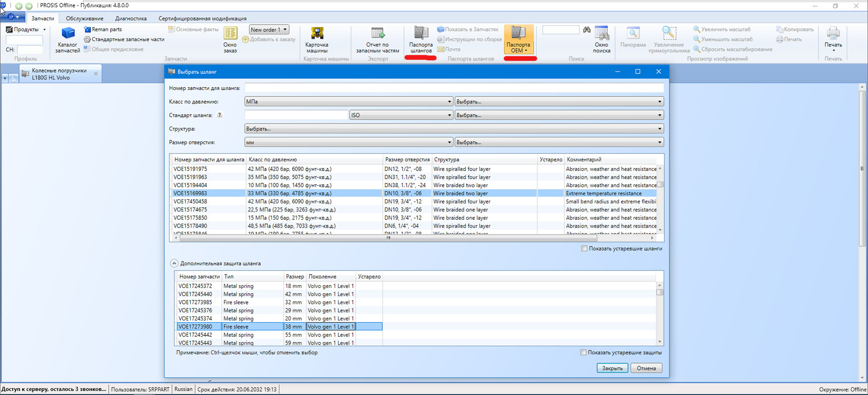Open the Обслуживание ribbon tab
The image size is (868, 395).
pyautogui.click(x=85, y=19)
